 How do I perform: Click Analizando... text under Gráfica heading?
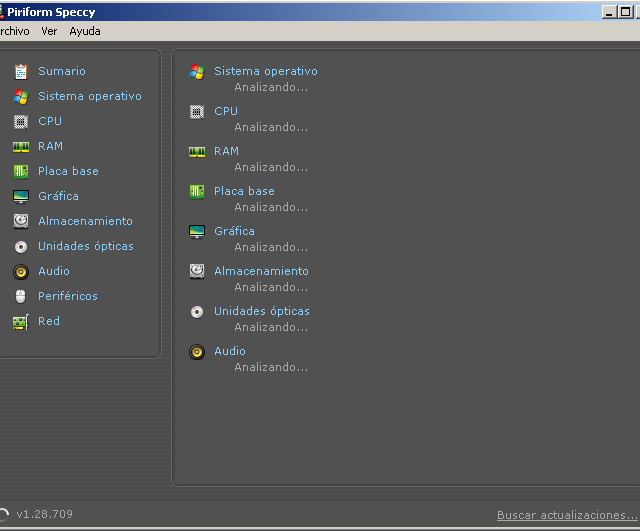271,247
